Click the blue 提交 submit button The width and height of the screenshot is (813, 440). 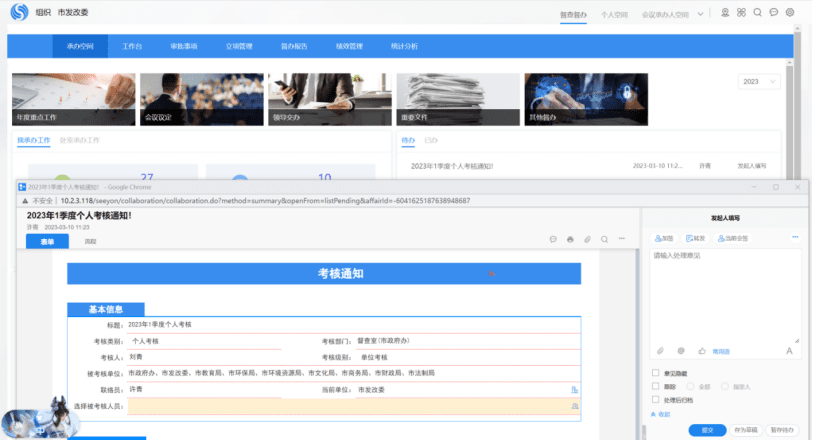coord(707,430)
